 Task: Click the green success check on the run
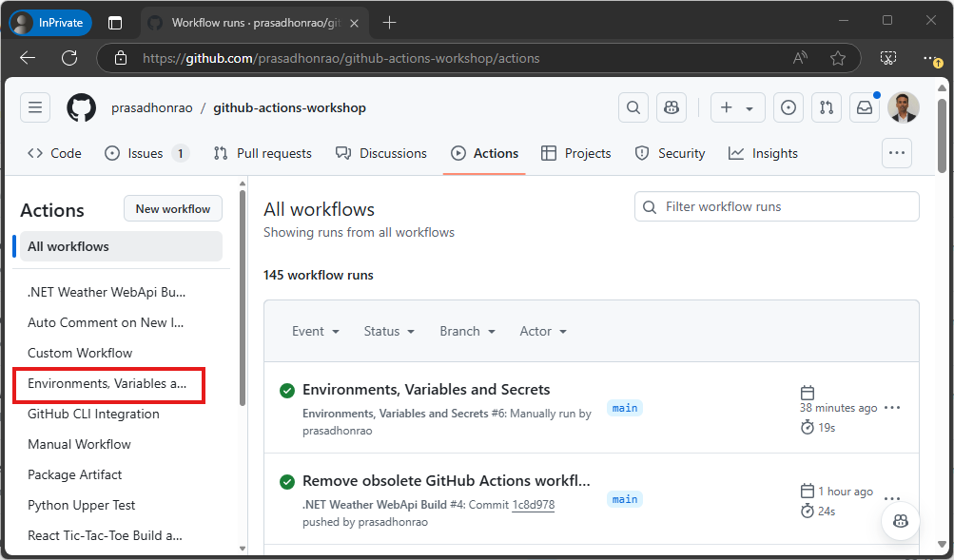287,390
